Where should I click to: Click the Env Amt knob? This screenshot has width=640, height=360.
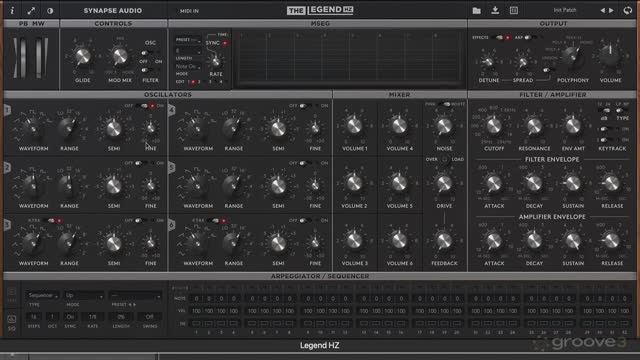tap(573, 126)
